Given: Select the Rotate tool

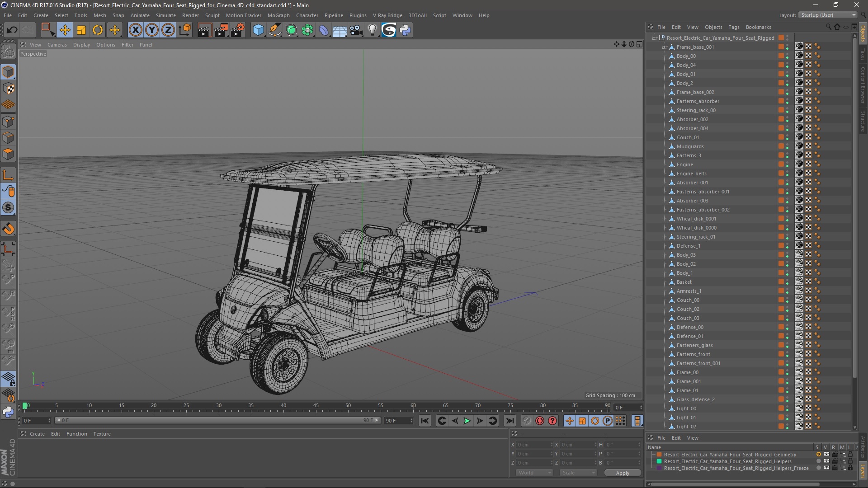Looking at the screenshot, I should tap(98, 30).
